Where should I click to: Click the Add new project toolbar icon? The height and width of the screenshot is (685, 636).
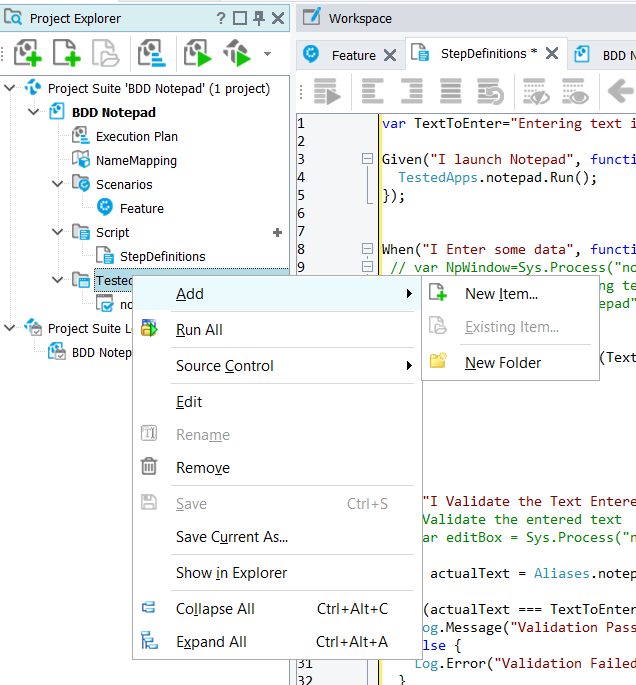[28, 53]
